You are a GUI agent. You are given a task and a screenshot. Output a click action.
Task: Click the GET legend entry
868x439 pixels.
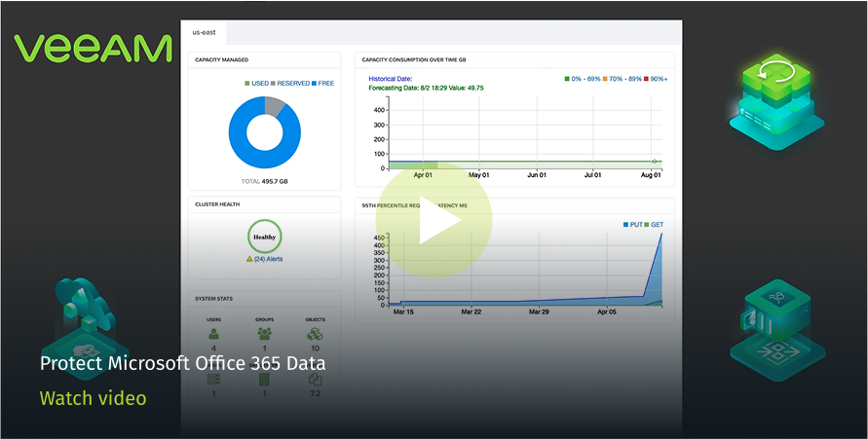tap(654, 225)
